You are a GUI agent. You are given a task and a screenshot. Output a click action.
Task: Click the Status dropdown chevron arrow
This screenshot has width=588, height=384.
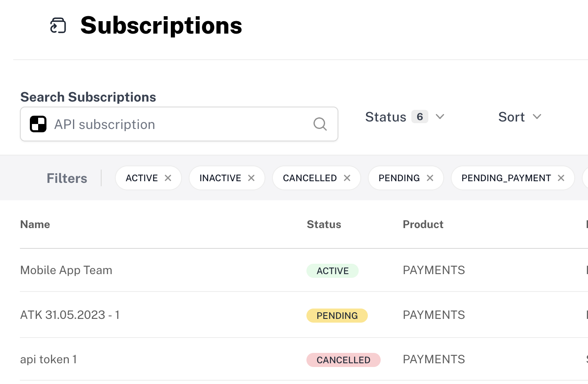point(440,117)
